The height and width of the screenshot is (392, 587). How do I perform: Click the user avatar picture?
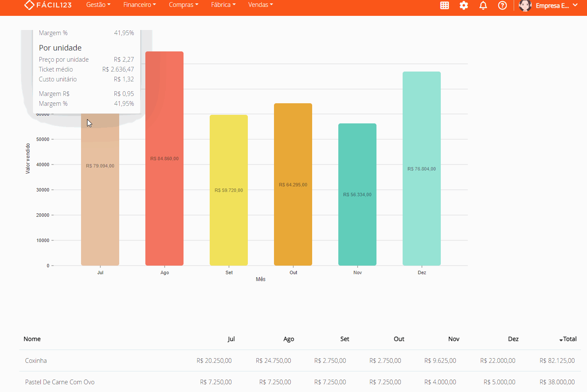(x=525, y=6)
